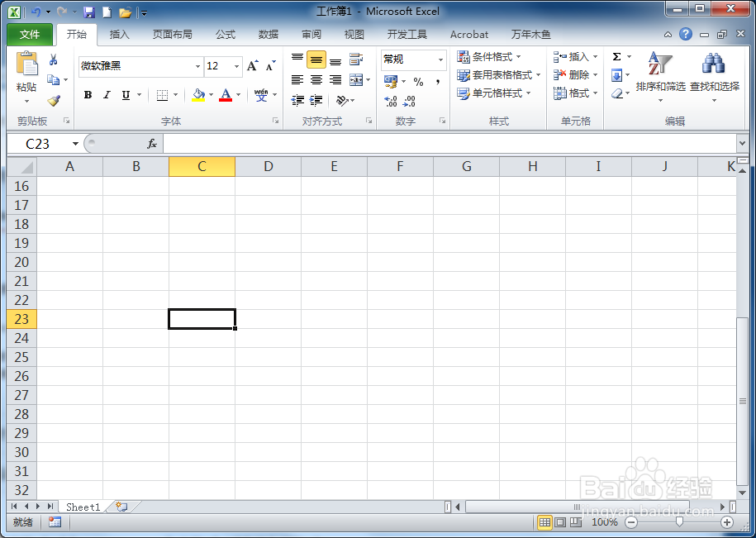Screen dimensions: 756x538
Task: Open the 文件 tab
Action: click(30, 35)
